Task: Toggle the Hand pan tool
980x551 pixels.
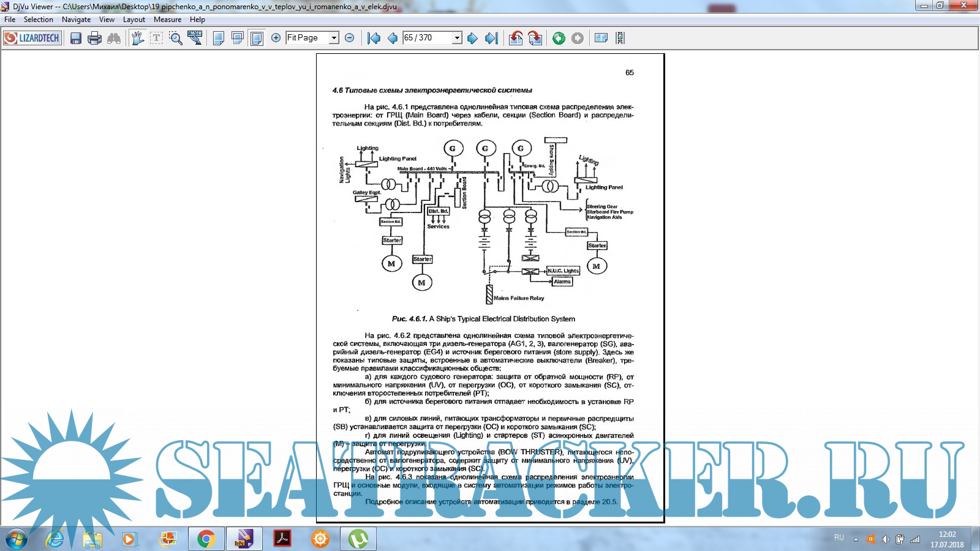Action: click(x=138, y=38)
